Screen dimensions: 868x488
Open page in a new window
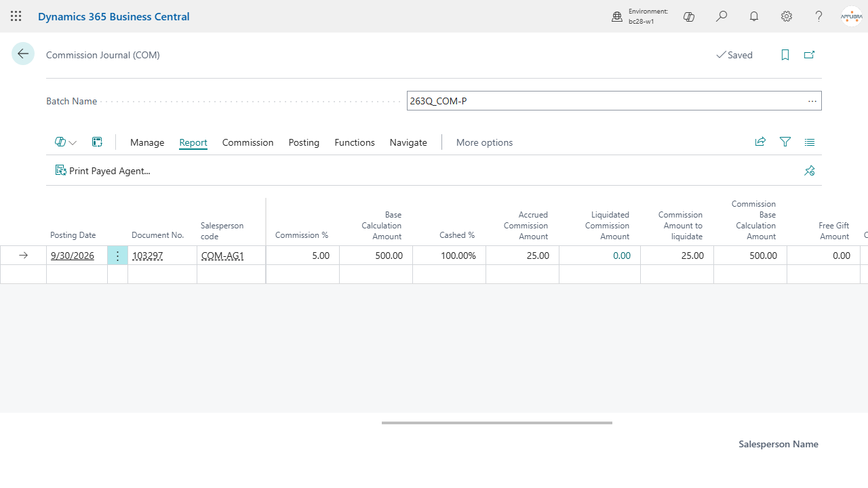(x=810, y=55)
